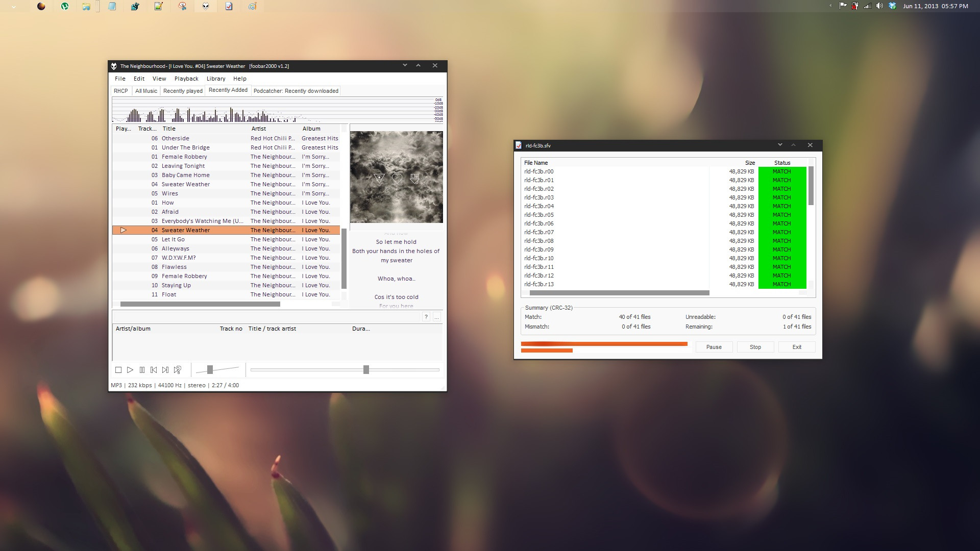Image resolution: width=980 pixels, height=551 pixels.
Task: Open the Snipping Tool taskbar icon
Action: pos(182,6)
